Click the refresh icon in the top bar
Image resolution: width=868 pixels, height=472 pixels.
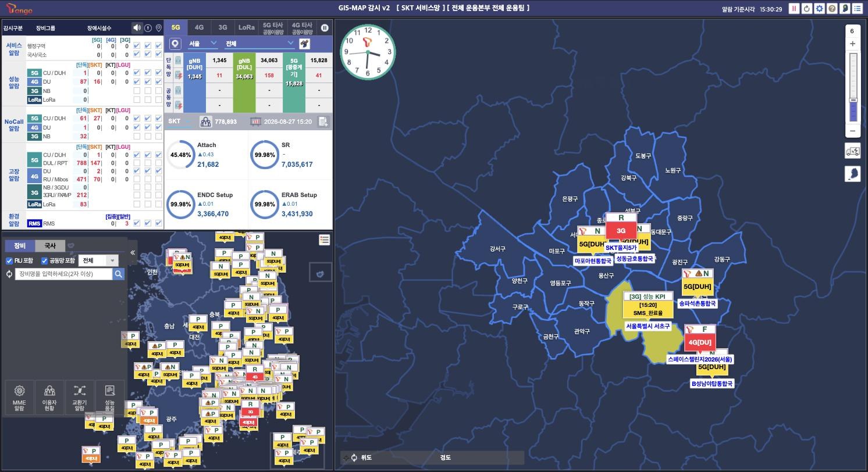click(807, 9)
